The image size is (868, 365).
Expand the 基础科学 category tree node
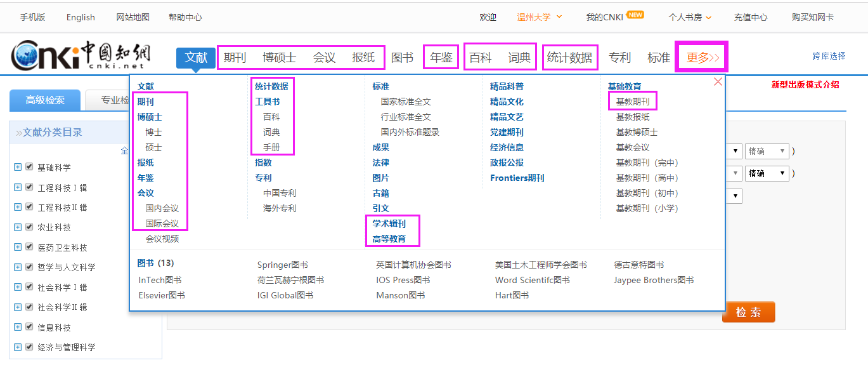click(x=18, y=167)
